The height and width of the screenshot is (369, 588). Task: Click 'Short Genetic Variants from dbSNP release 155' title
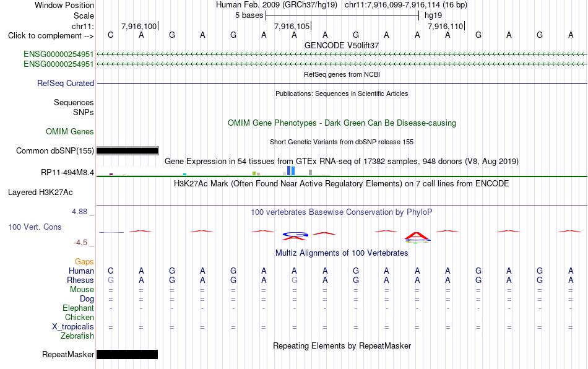342,142
